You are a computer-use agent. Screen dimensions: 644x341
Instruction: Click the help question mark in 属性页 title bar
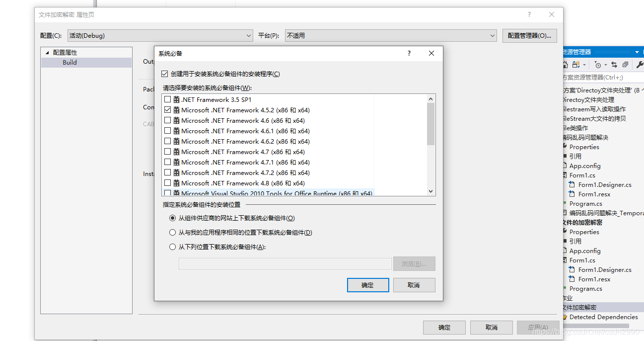click(529, 14)
